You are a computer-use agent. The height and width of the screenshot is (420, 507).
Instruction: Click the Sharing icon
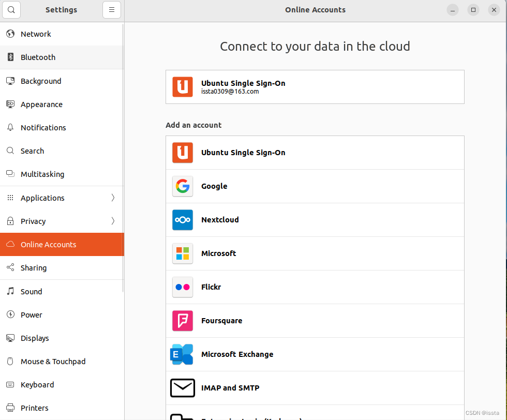point(10,267)
